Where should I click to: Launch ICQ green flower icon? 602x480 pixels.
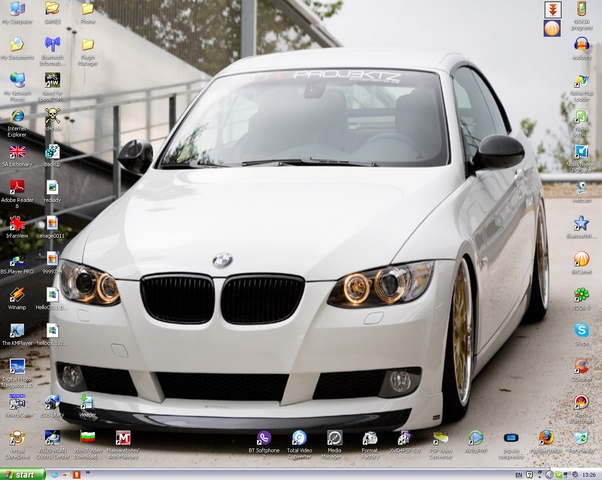tap(581, 298)
